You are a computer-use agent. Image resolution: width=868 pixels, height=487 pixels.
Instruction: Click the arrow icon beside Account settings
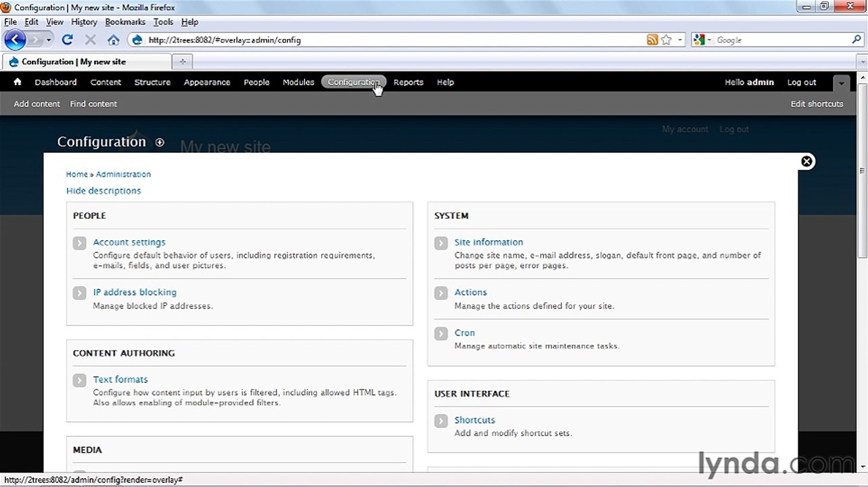[80, 243]
